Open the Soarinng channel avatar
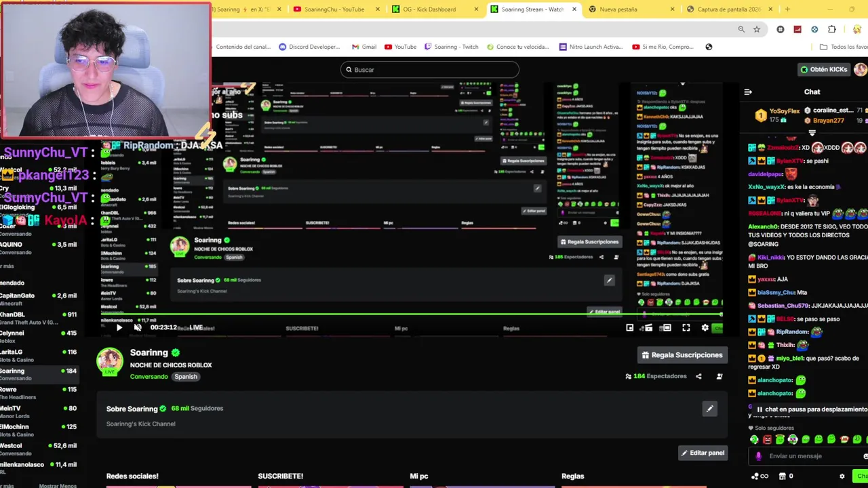This screenshot has width=868, height=488. (x=110, y=362)
